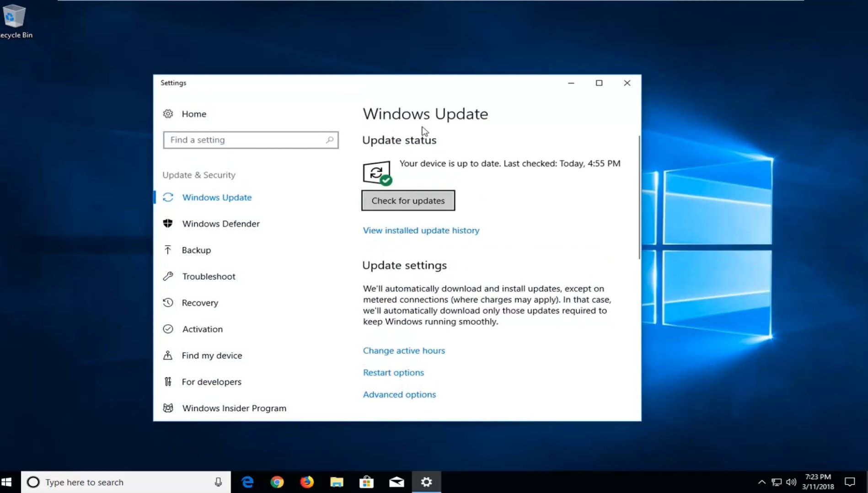
Task: Launch Firefox from the taskbar
Action: [x=307, y=482]
